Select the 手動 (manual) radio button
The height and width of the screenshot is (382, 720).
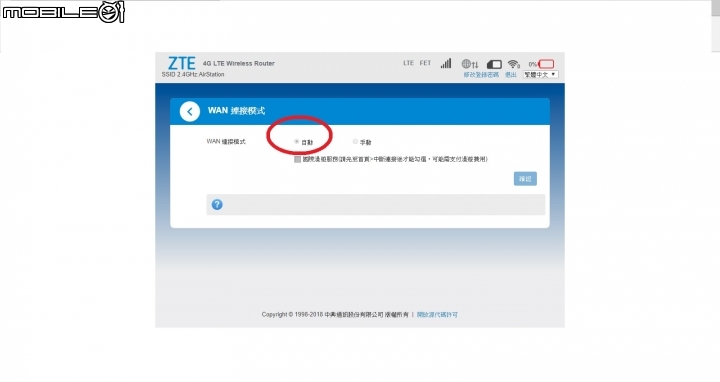(x=355, y=142)
